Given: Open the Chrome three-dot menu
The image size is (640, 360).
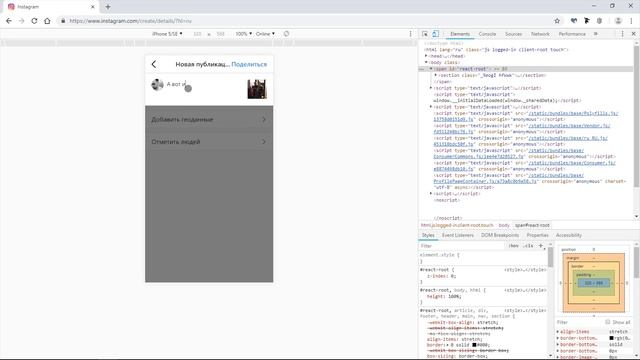Looking at the screenshot, I should coord(631,21).
